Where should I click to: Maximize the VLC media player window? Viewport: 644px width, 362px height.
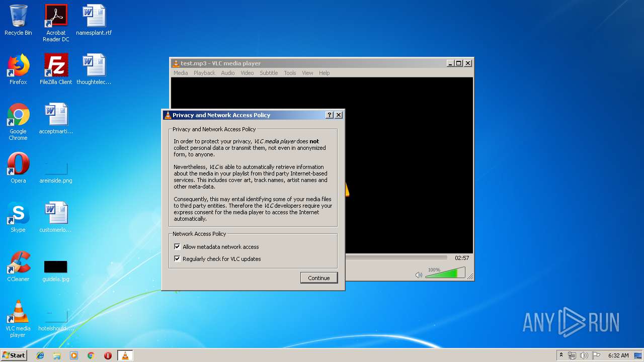click(458, 63)
